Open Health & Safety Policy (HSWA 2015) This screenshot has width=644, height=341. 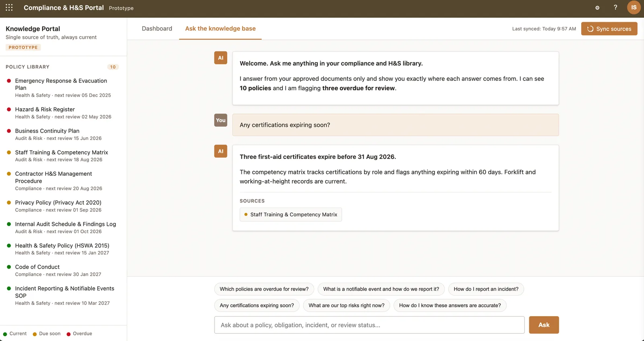[63, 249]
